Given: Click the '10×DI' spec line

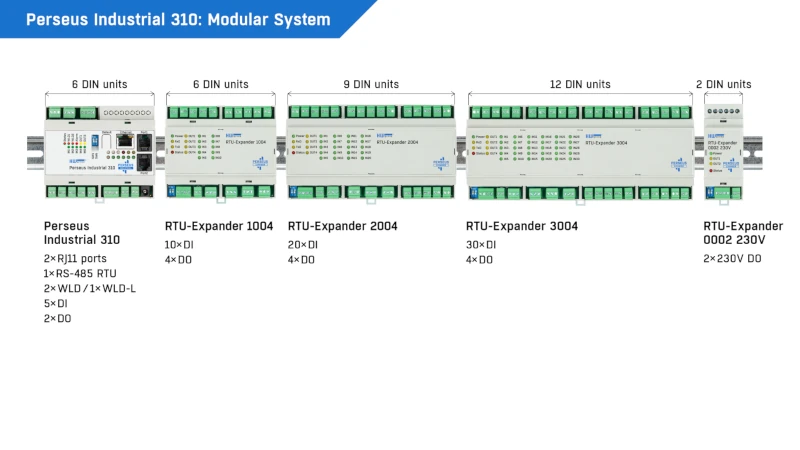Looking at the screenshot, I should pos(179,245).
